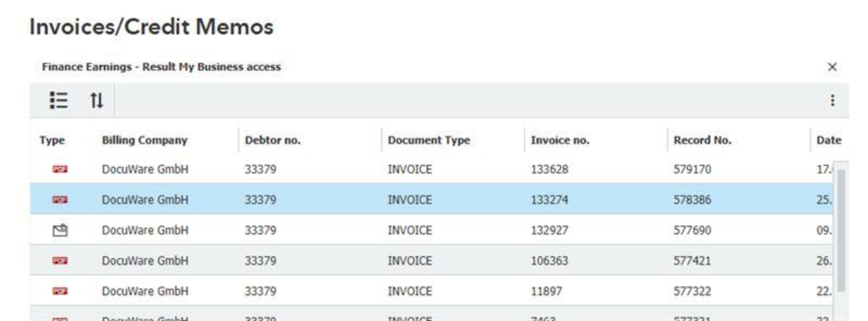The height and width of the screenshot is (321, 868).
Task: Click the Document Type column header
Action: (x=428, y=140)
